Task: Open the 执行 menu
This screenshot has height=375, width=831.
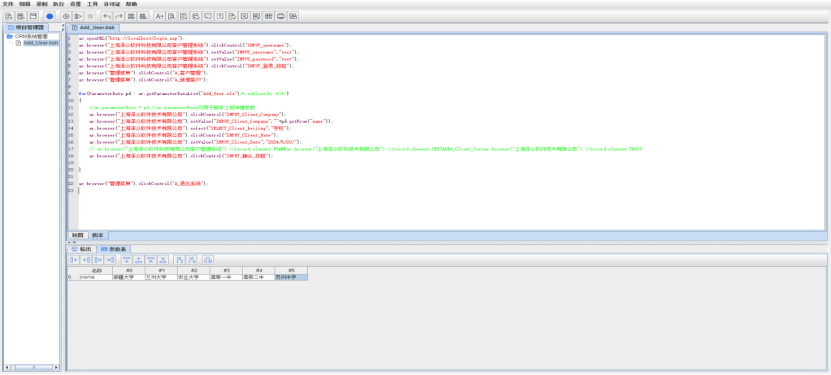Action: click(58, 4)
